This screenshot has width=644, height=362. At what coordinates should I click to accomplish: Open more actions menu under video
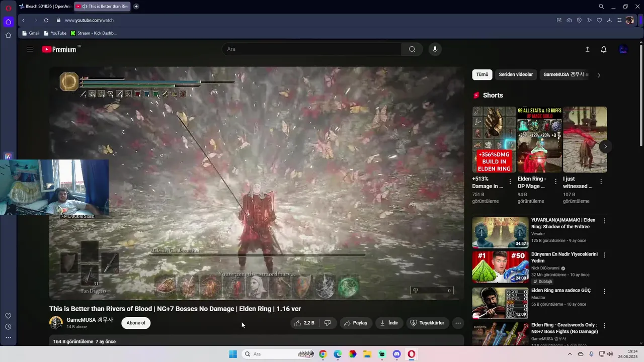click(458, 323)
